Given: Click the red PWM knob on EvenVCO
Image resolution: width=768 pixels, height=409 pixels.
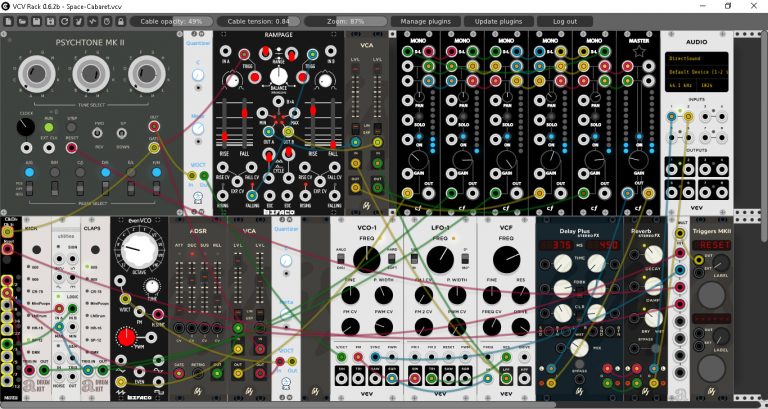Looking at the screenshot, I should 126,337.
